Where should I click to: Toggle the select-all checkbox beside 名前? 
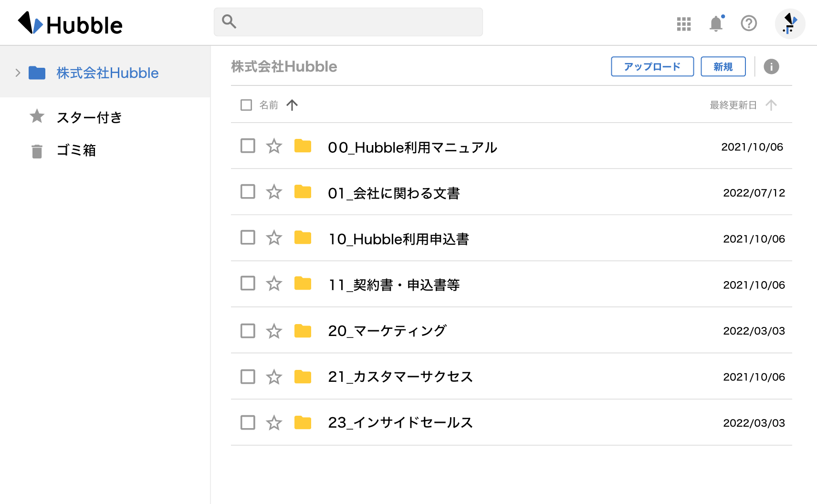246,105
